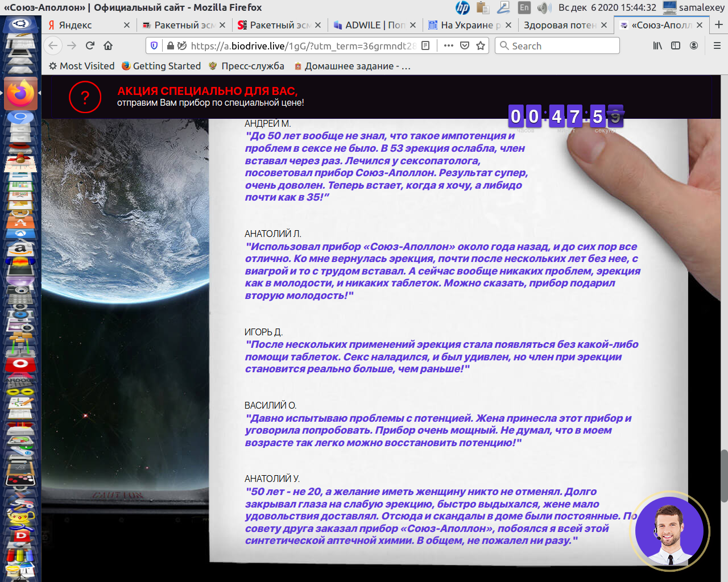Show sidebars toolbar icon
The width and height of the screenshot is (728, 582).
click(676, 45)
